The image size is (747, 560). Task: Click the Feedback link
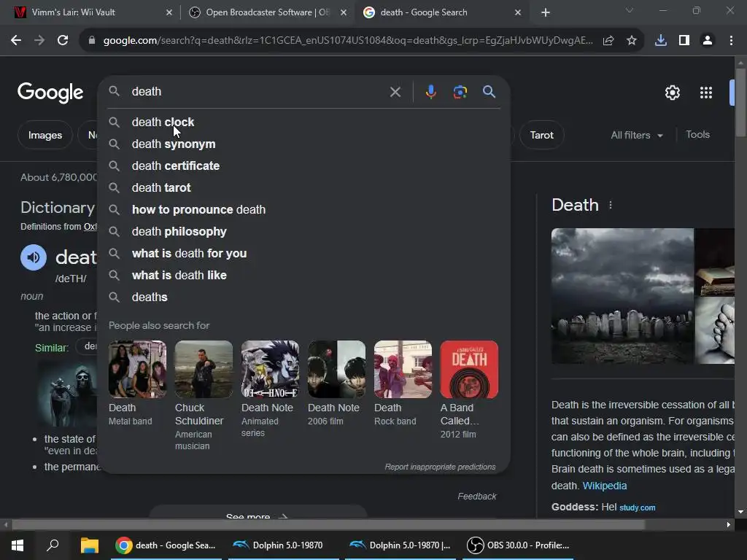pos(477,497)
